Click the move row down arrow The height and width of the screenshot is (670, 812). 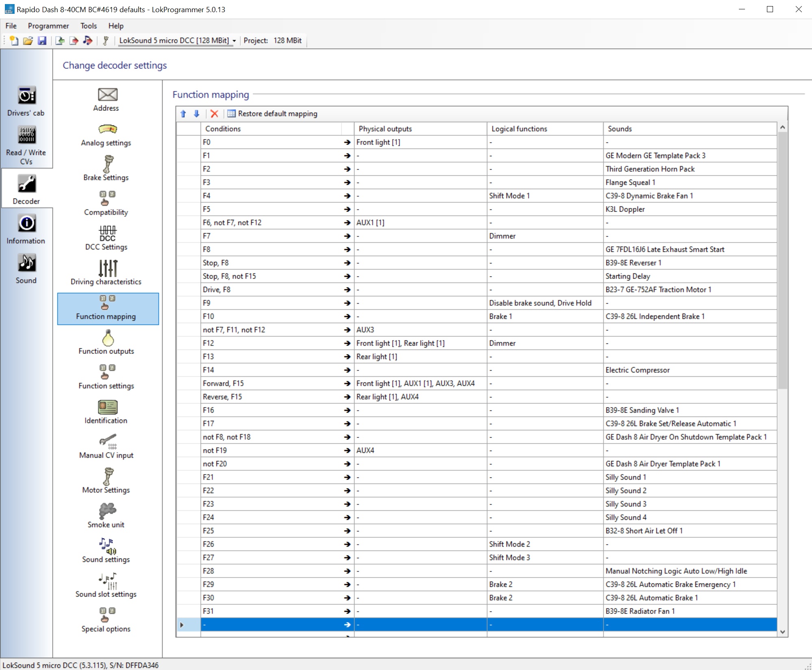coord(197,113)
